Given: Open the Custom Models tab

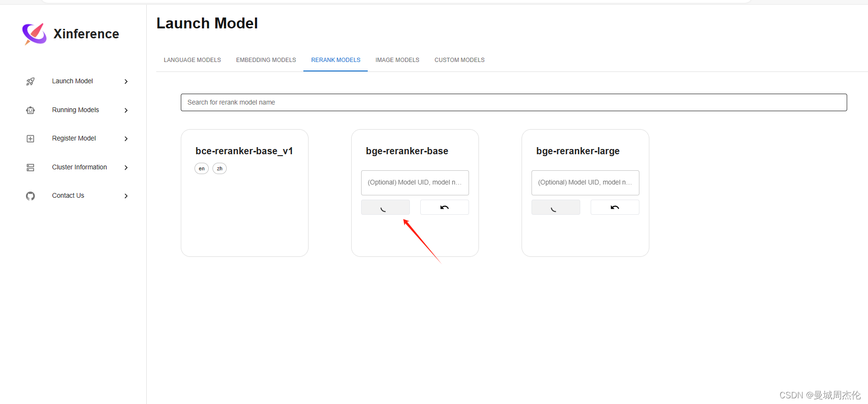Looking at the screenshot, I should pos(460,60).
